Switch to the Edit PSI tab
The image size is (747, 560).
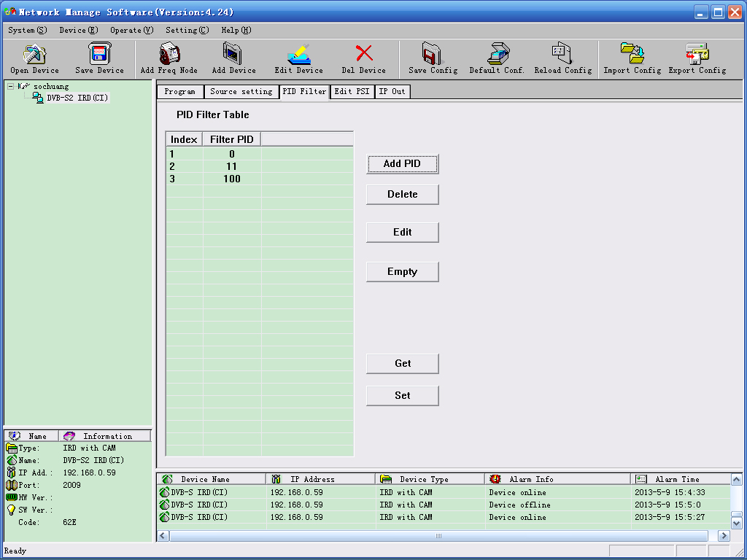pos(352,91)
